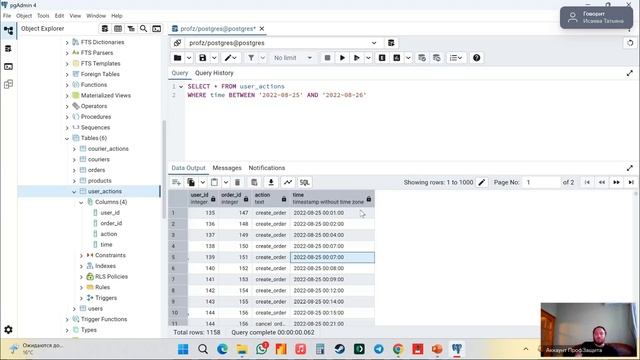Screen dimensions: 640x360
Task: Click the Help question mark icon
Action: (x=476, y=58)
